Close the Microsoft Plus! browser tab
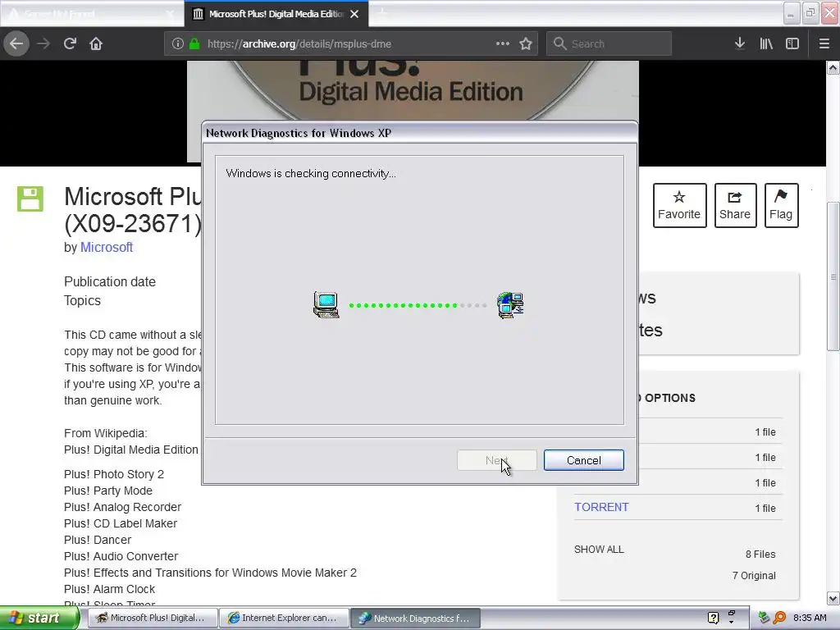The height and width of the screenshot is (630, 840). click(x=354, y=14)
